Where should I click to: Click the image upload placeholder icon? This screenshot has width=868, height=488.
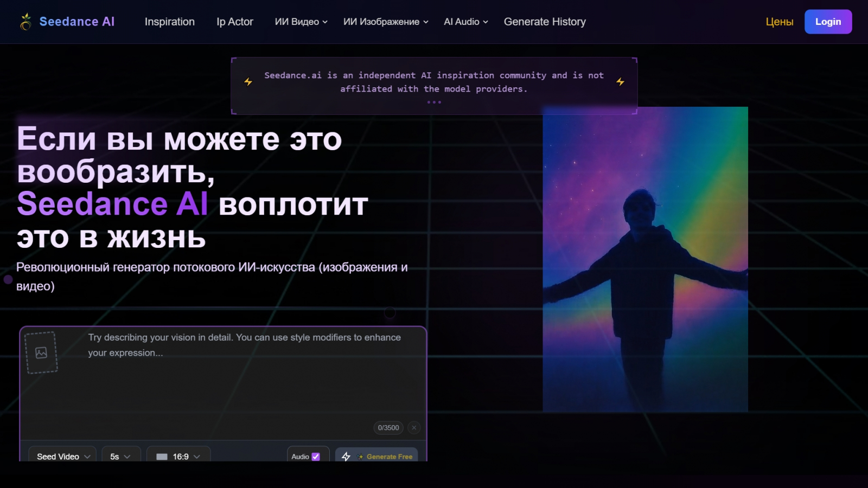[41, 353]
